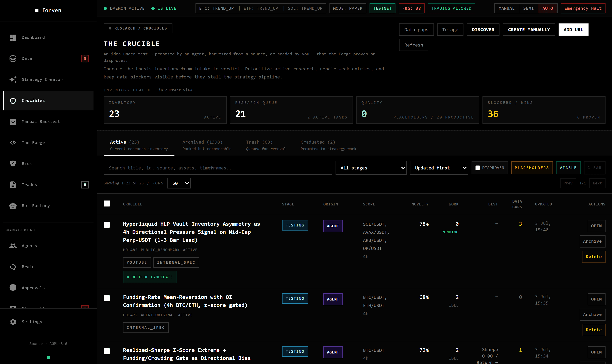Click the DISCOVER button
Image resolution: width=612 pixels, height=364 pixels.
tap(483, 30)
